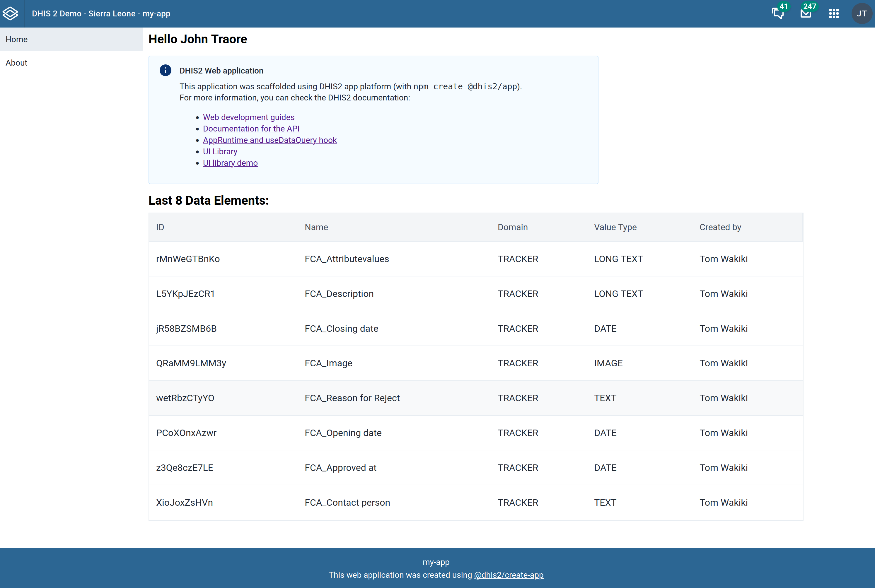
Task: Open the UI Library link
Action: (x=220, y=151)
